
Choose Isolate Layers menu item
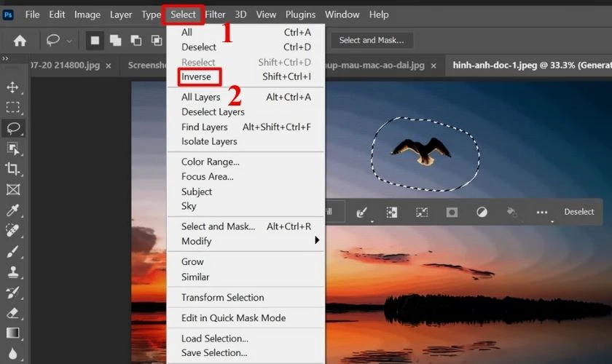pos(246,141)
